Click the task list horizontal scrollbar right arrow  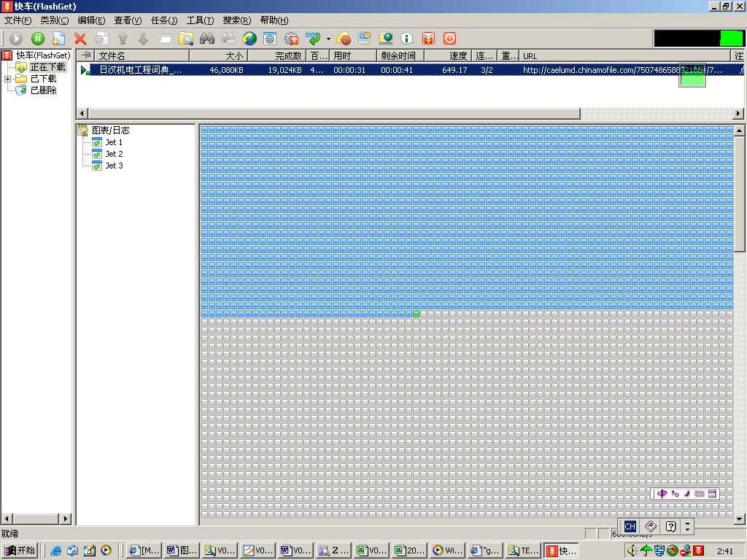click(738, 113)
